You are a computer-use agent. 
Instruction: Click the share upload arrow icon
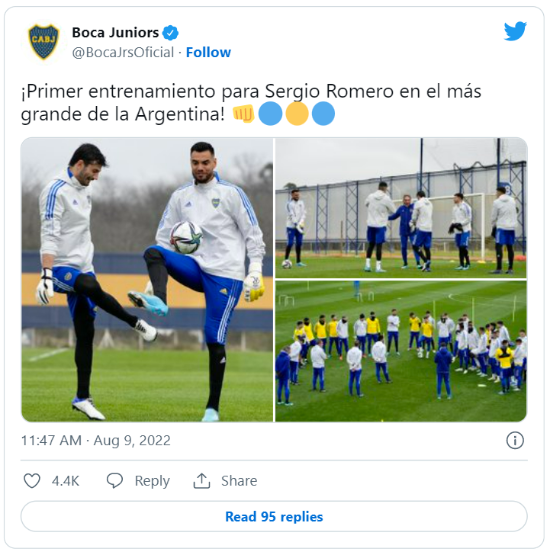(x=202, y=481)
